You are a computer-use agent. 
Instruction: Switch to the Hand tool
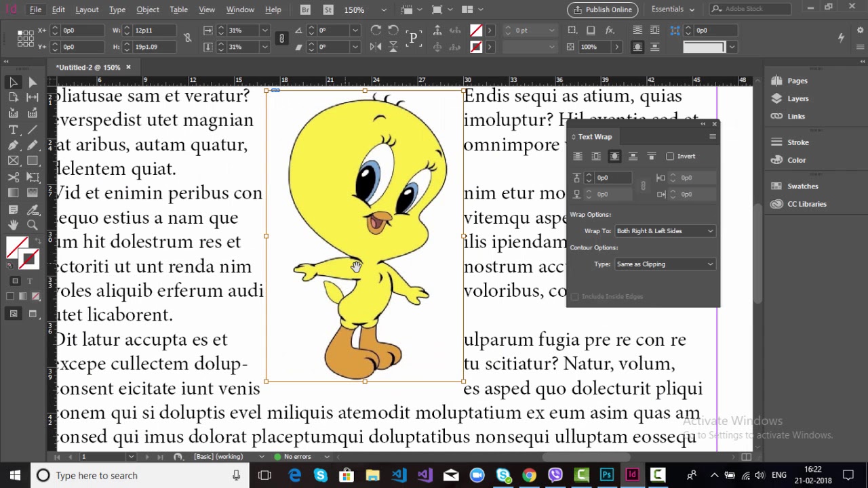pyautogui.click(x=13, y=225)
